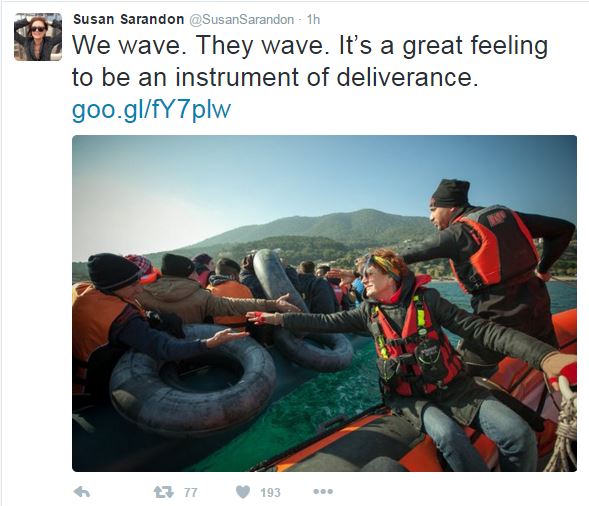Screen dimensions: 589x506
Task: View the retweet count of 77
Action: point(191,492)
